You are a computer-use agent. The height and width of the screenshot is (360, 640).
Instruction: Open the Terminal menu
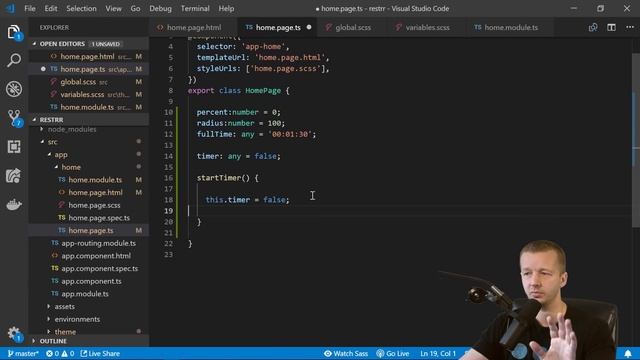pos(195,9)
